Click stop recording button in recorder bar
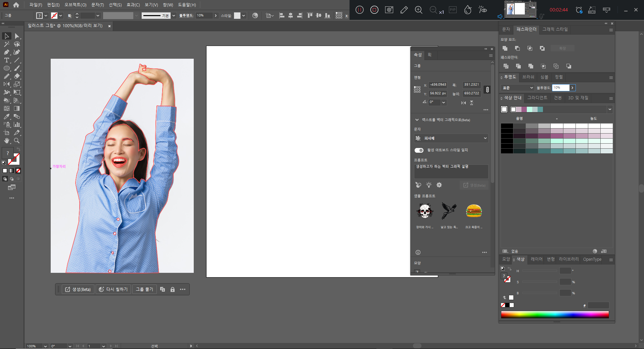 (374, 10)
